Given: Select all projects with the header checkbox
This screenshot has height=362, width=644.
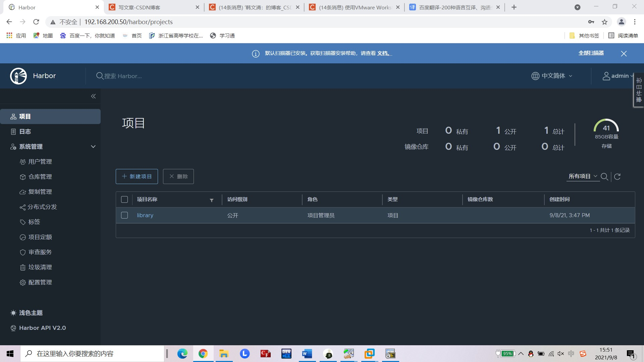Looking at the screenshot, I should click(x=124, y=199).
